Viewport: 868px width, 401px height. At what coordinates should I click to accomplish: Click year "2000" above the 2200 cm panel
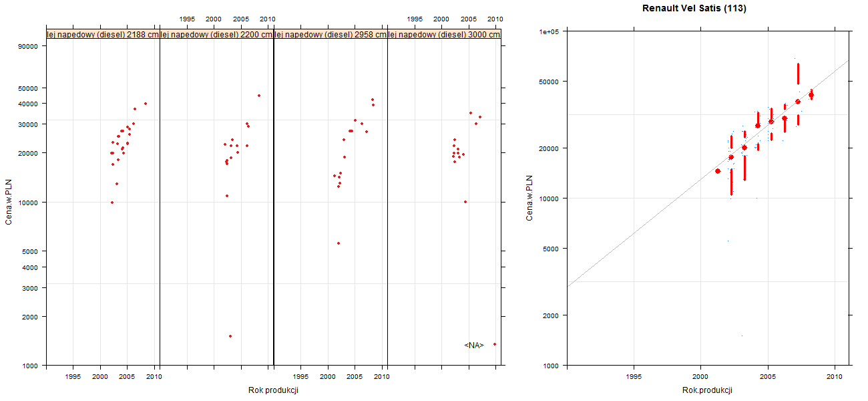(x=214, y=19)
